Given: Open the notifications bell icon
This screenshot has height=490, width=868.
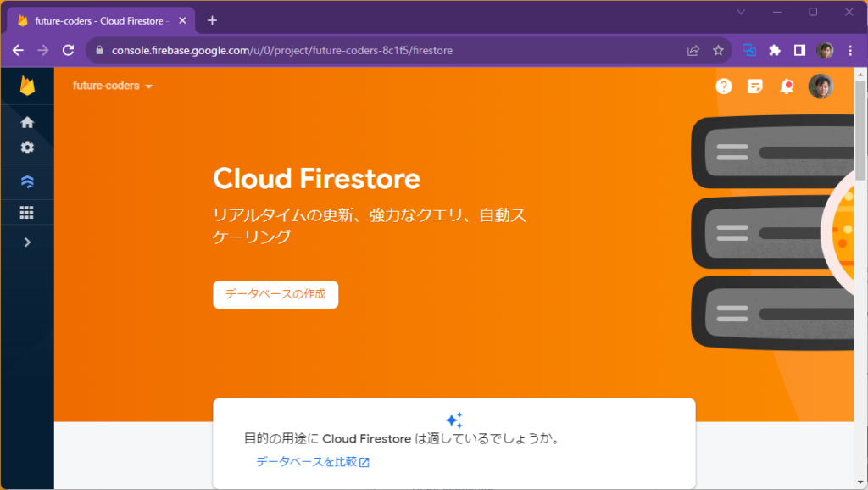Looking at the screenshot, I should (x=787, y=86).
